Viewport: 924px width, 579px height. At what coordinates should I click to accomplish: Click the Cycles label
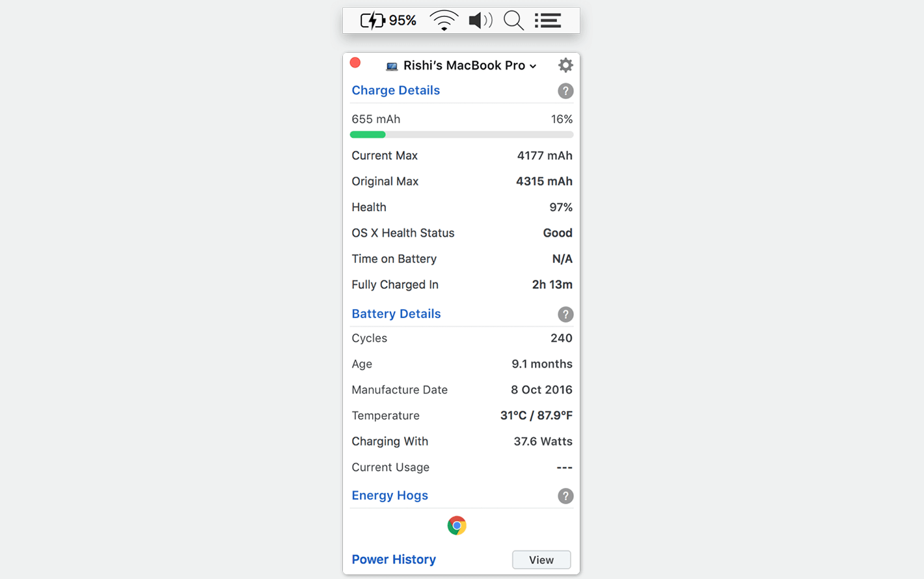click(x=369, y=338)
